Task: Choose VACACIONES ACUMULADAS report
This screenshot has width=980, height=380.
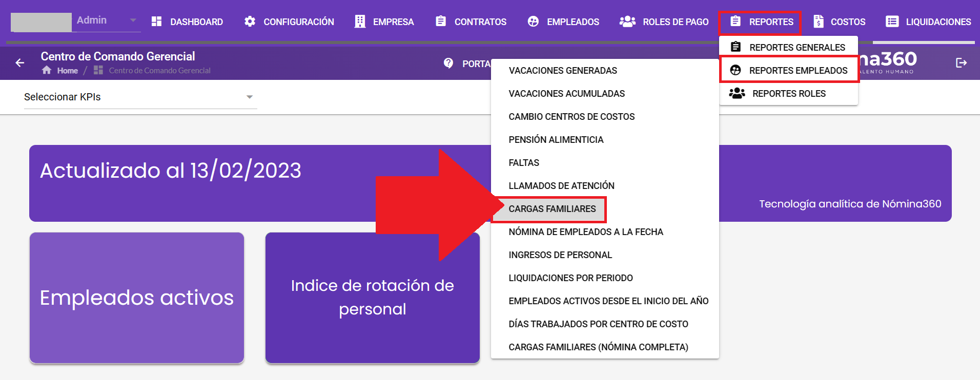Action: 605,94
